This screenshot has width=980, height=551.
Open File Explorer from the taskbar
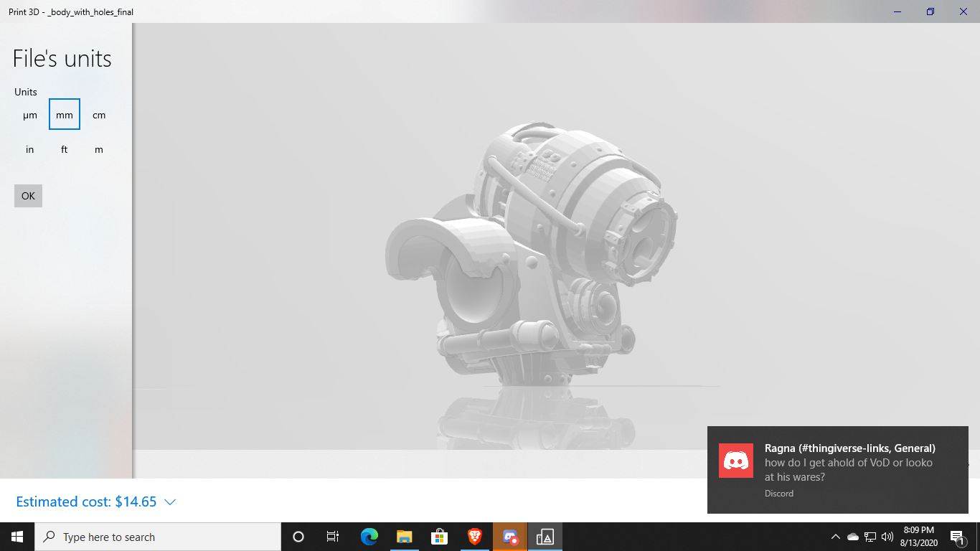tap(405, 537)
